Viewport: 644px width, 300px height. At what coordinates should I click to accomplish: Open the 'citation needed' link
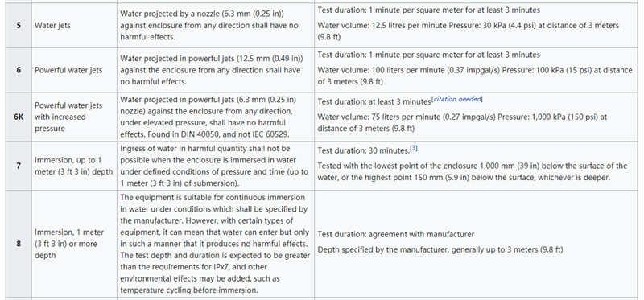(x=457, y=99)
